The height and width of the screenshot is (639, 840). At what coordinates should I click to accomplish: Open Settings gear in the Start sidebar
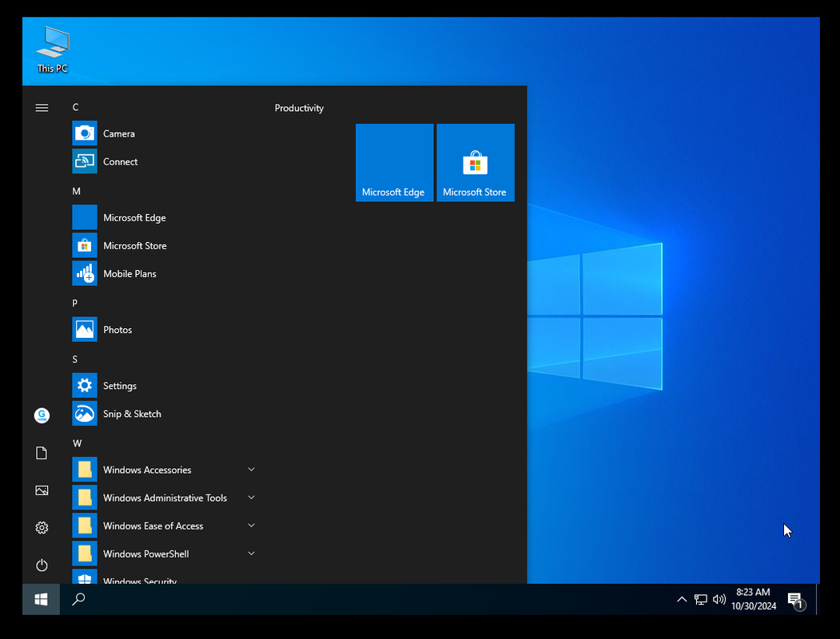point(42,528)
